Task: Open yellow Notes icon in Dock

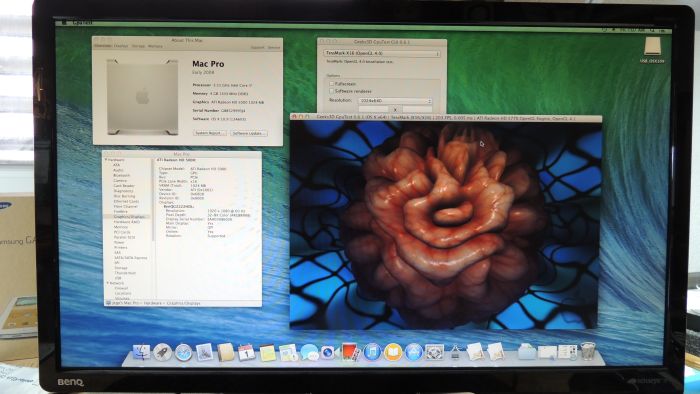Action: [x=268, y=353]
